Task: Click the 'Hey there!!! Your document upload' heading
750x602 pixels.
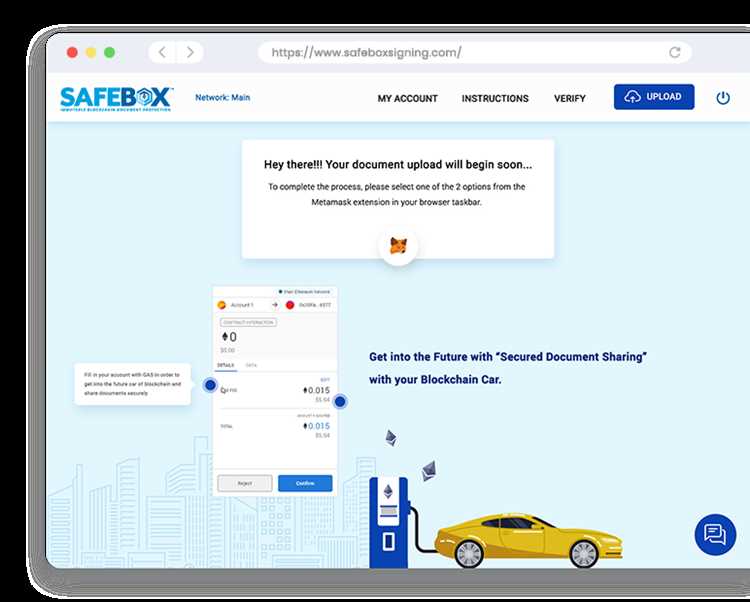Action: coord(398,164)
